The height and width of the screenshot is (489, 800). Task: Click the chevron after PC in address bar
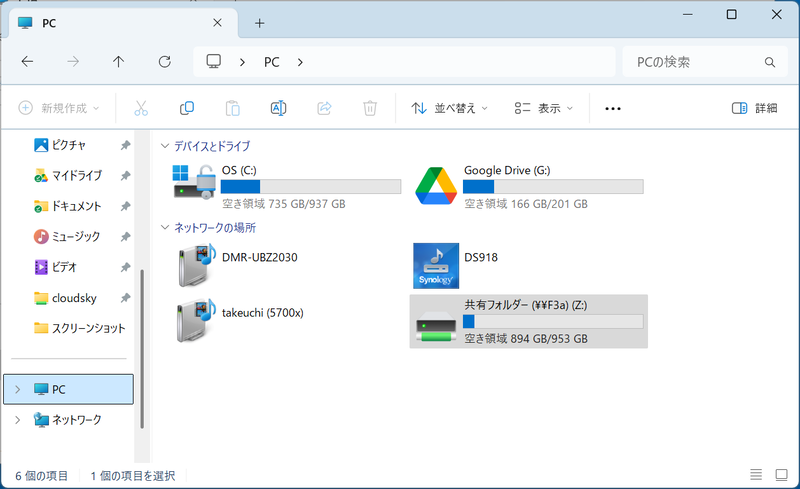click(300, 62)
